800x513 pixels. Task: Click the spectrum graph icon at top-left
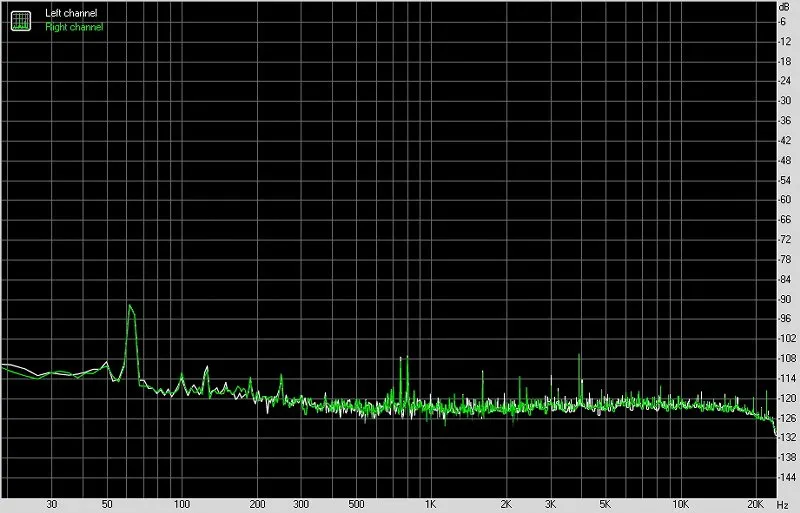coord(20,20)
